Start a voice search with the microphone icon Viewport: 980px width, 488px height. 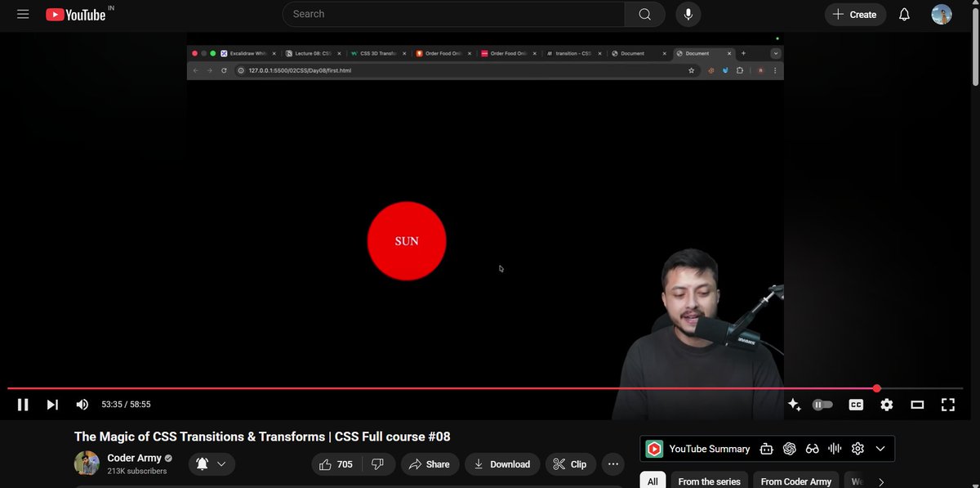[x=688, y=14]
